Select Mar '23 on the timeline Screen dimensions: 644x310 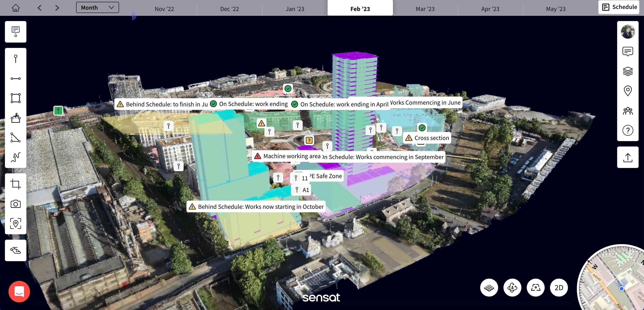[x=425, y=9]
